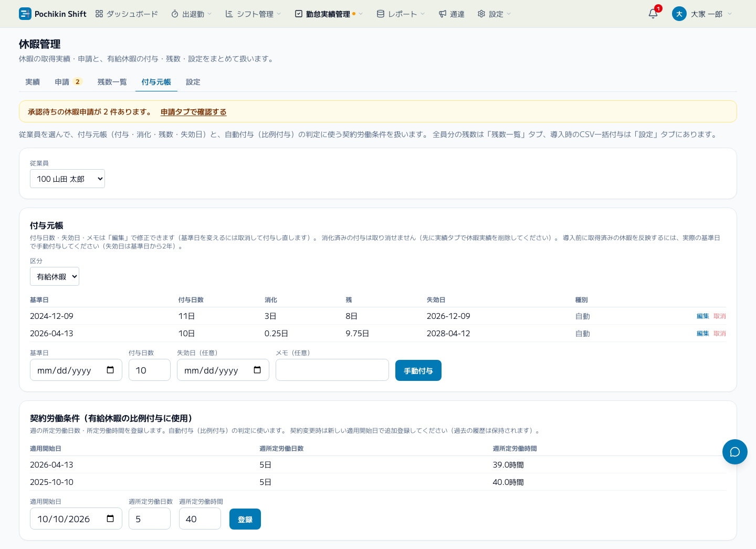Open calendar picker in the 失効日 date field
This screenshot has width=756, height=549.
[x=257, y=370]
